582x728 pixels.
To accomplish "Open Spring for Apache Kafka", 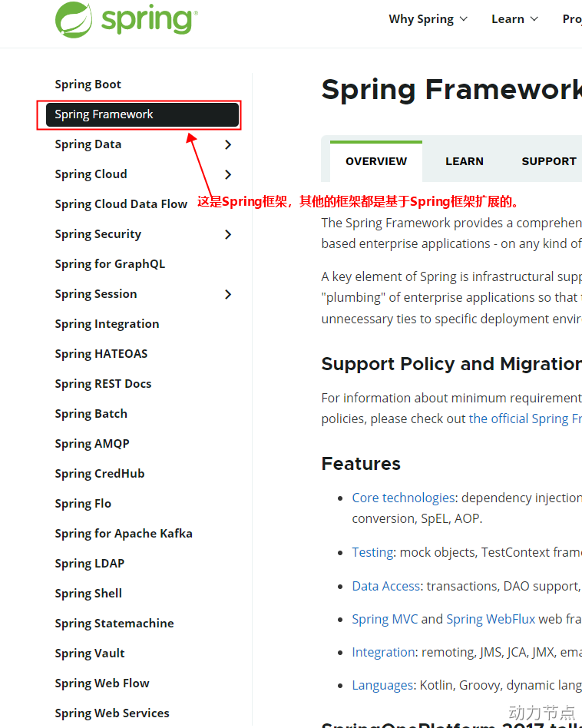I will click(x=124, y=534).
